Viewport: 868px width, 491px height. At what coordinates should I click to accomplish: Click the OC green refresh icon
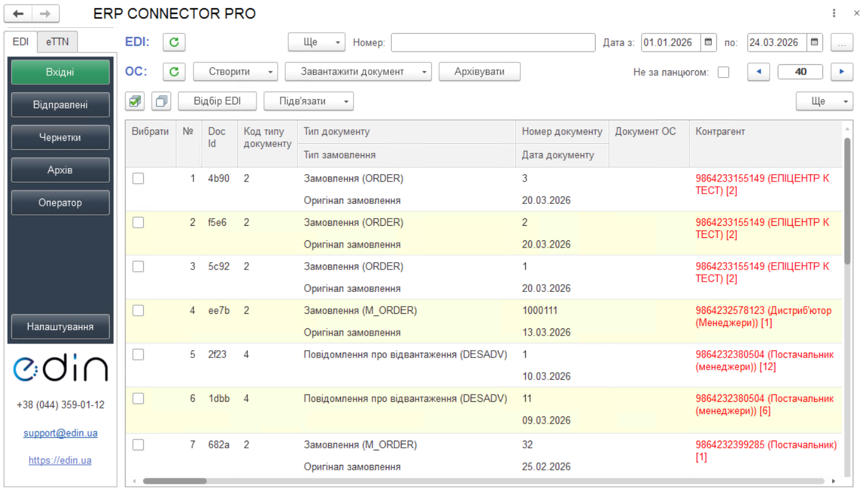coord(174,72)
